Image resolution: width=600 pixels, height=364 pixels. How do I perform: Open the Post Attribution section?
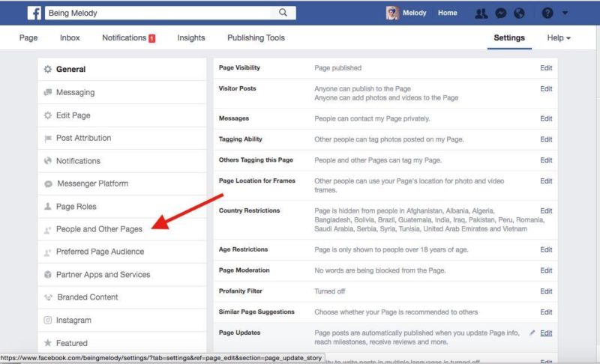(x=122, y=139)
